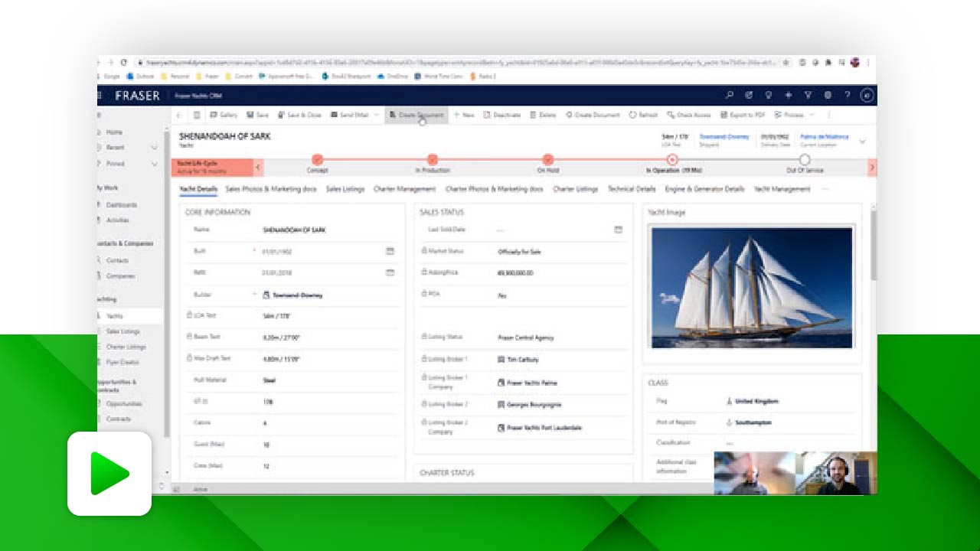Select the highlighted Create Document command
This screenshot has width=980, height=551.
tap(416, 115)
